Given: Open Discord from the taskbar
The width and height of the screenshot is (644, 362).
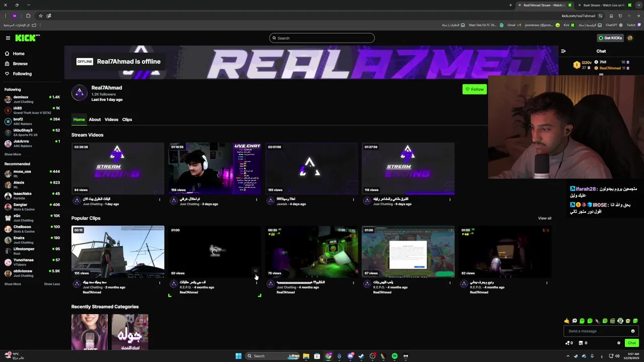Looking at the screenshot, I should [350, 356].
